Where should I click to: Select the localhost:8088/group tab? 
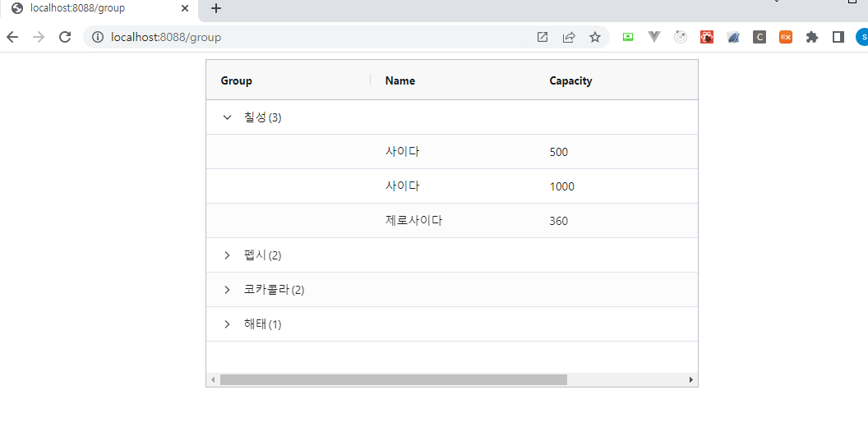click(99, 8)
